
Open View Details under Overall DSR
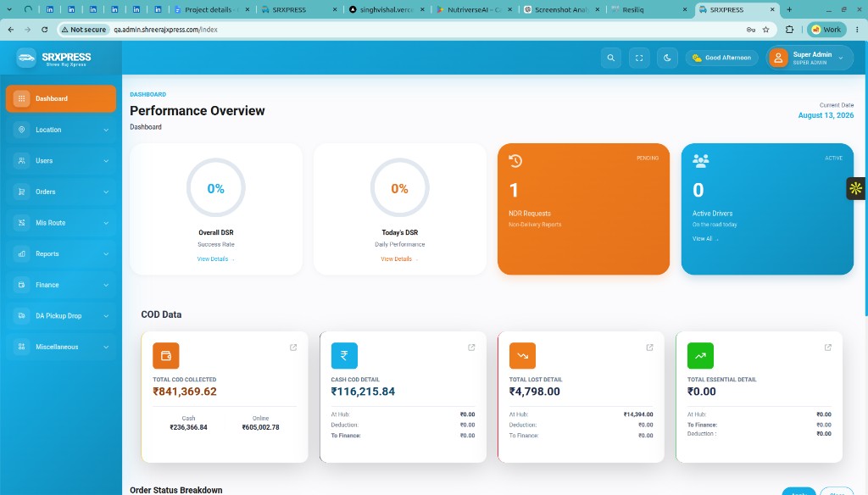click(215, 259)
